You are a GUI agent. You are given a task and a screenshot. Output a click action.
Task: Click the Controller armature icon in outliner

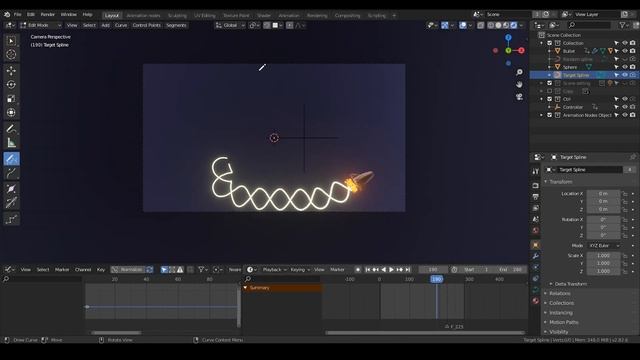(557, 107)
